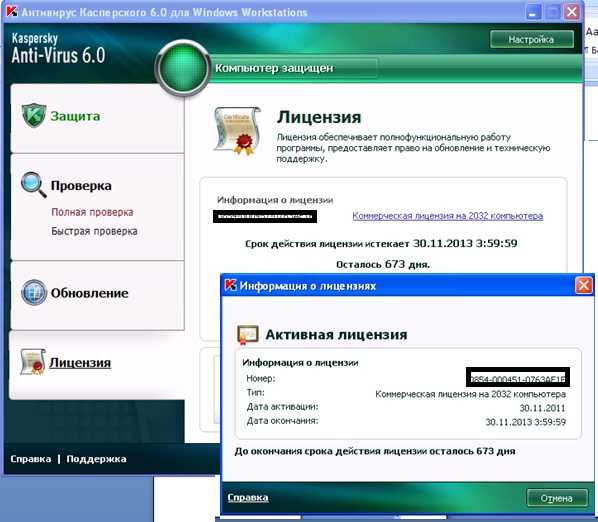Click the magnifying glass Проверка icon
This screenshot has width=598, height=522.
tap(34, 185)
